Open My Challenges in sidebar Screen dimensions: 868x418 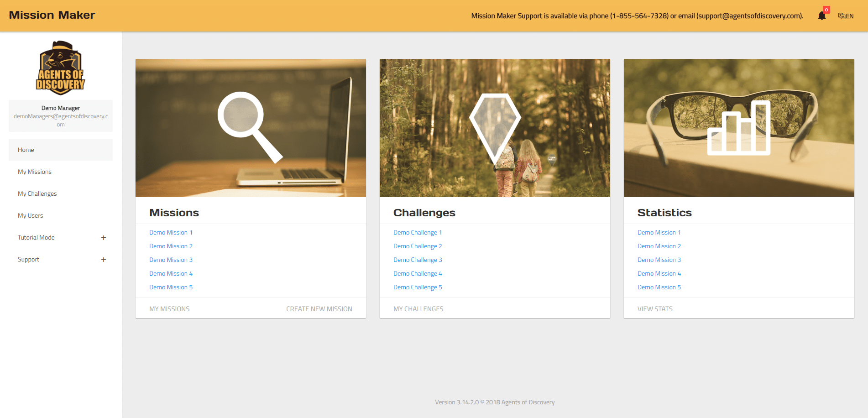pos(37,193)
